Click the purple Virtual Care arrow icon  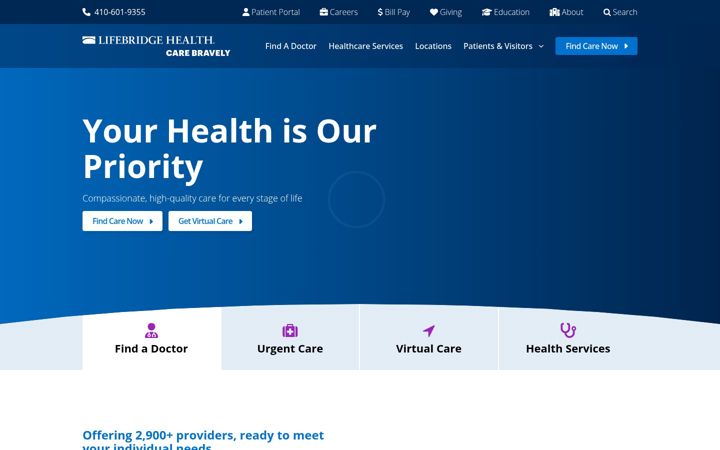(x=429, y=331)
